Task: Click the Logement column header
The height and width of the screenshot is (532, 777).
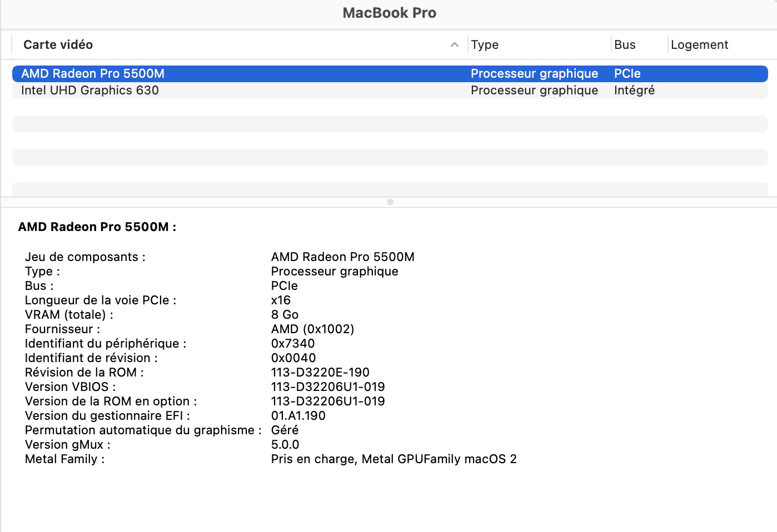Action: pos(699,44)
